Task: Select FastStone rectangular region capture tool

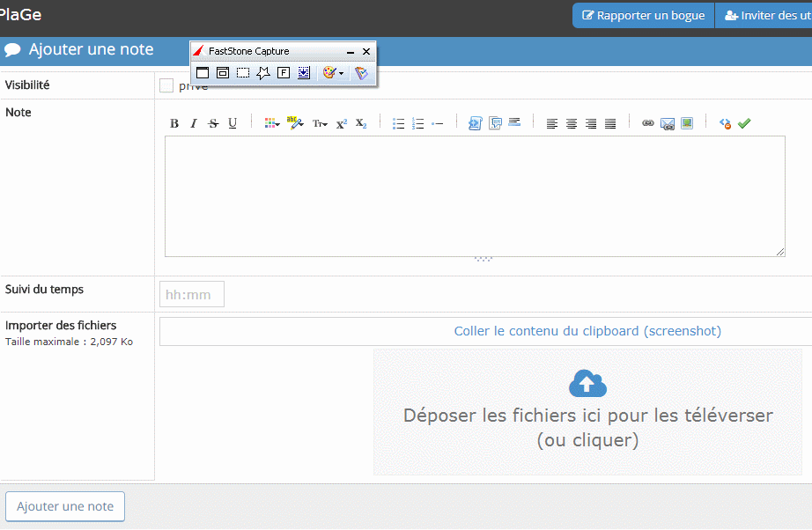Action: (x=243, y=73)
